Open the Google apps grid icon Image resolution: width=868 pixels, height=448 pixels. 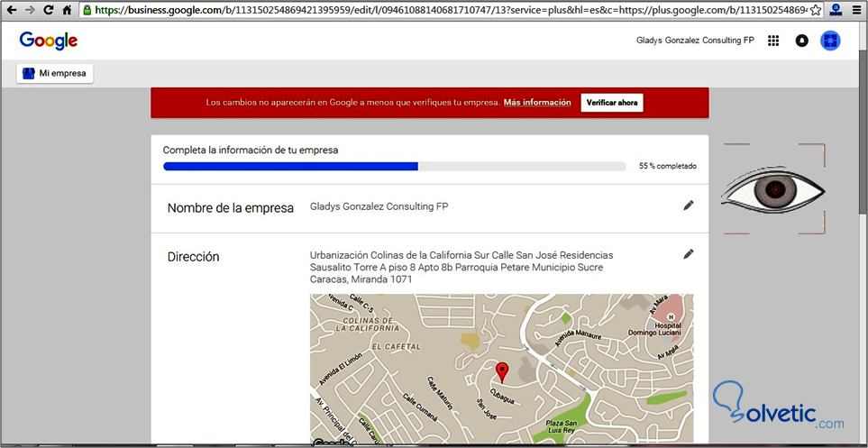click(773, 41)
